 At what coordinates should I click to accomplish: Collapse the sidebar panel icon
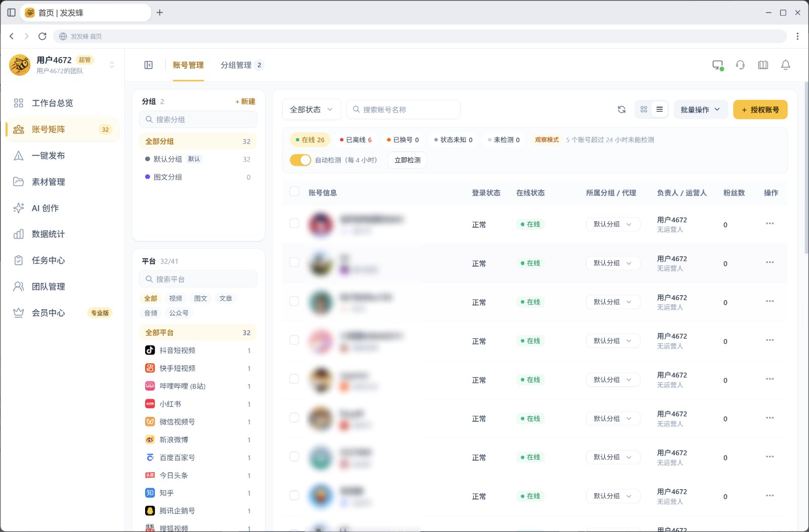coord(149,65)
